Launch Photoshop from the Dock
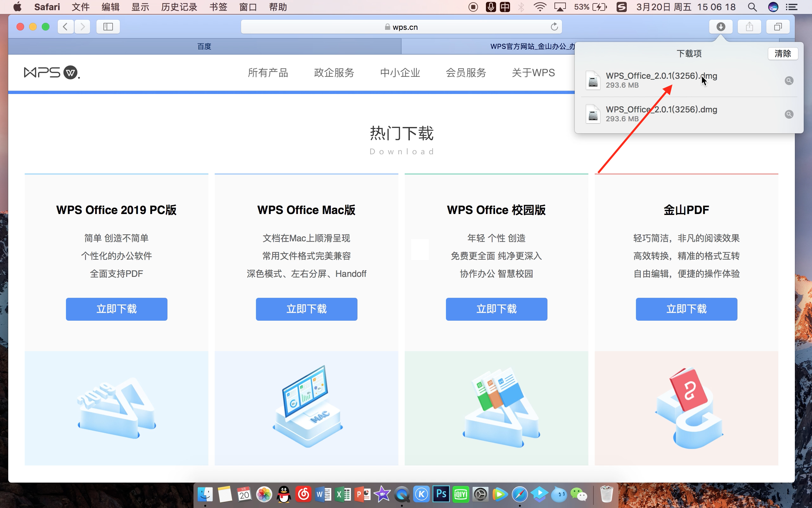Image resolution: width=812 pixels, height=508 pixels. pos(441,494)
